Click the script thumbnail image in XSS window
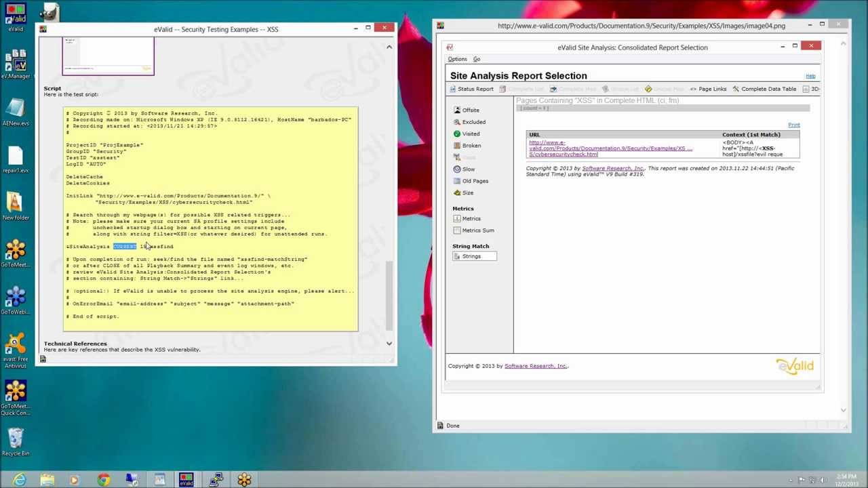 coord(108,56)
